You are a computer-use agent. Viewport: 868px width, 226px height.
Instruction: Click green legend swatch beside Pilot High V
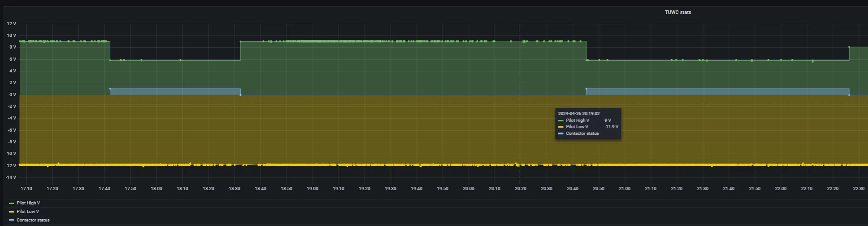pos(11,203)
